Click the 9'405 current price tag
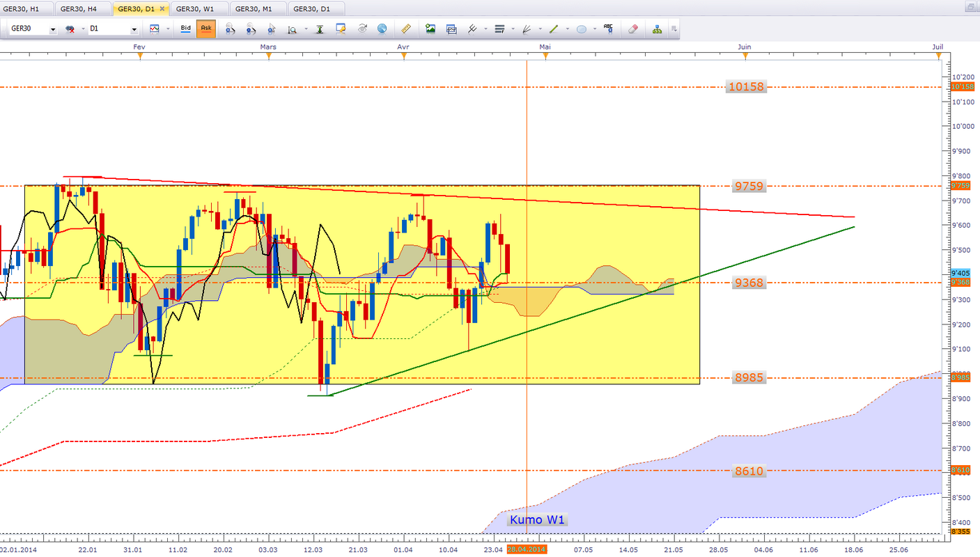980x557 pixels. coord(959,273)
